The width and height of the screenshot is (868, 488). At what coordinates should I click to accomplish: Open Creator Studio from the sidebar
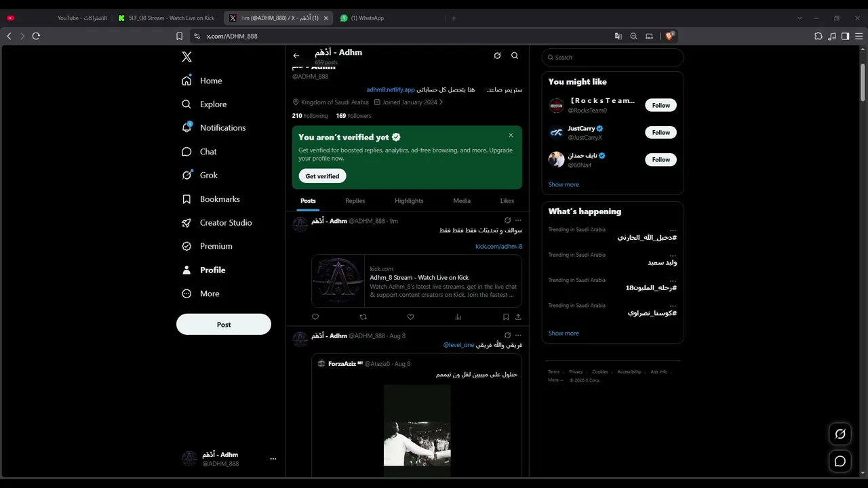[x=216, y=222]
